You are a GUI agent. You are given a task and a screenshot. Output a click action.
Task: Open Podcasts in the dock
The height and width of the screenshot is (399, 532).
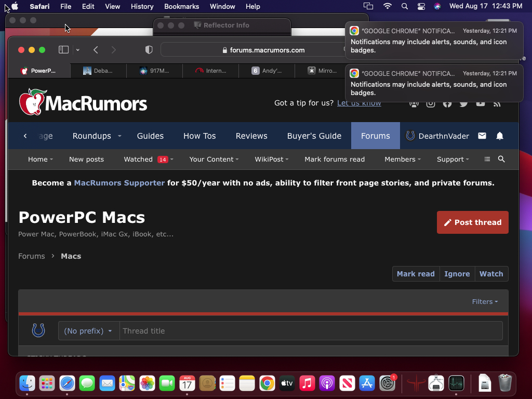pyautogui.click(x=327, y=383)
